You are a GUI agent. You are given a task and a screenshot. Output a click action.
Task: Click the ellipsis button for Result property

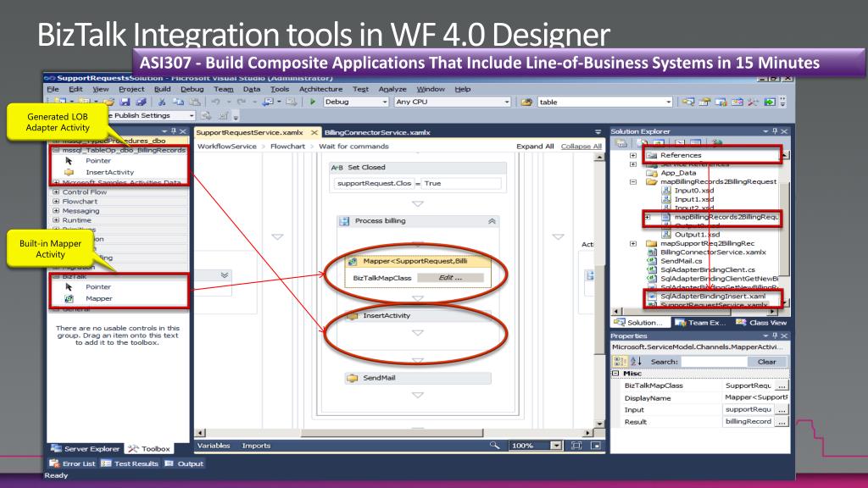(781, 422)
